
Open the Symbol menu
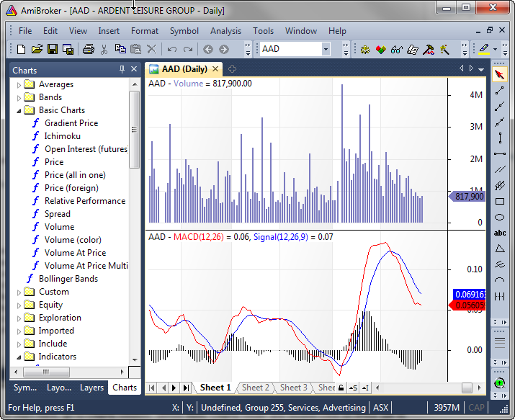pos(184,31)
